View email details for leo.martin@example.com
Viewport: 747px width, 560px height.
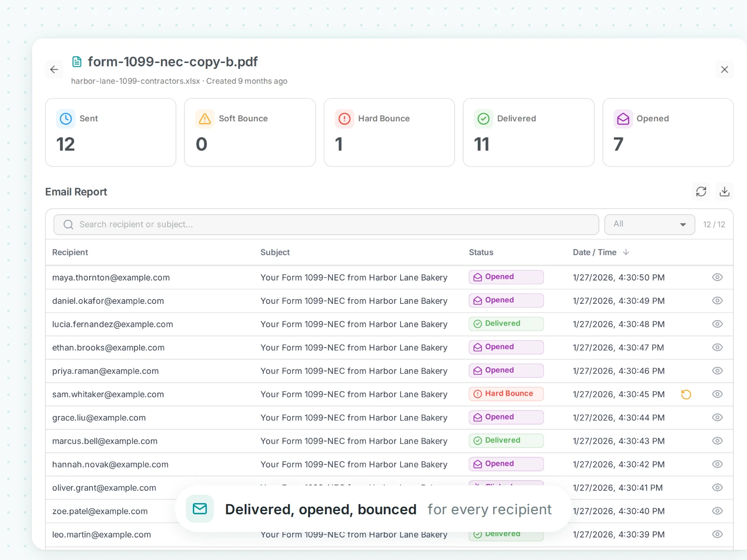(717, 534)
